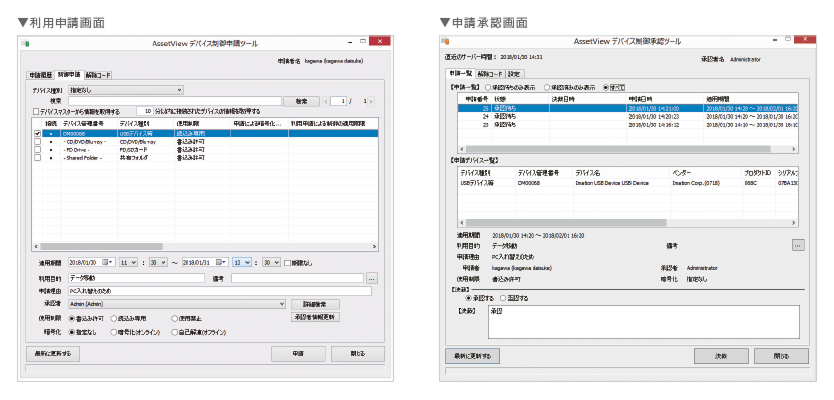The height and width of the screenshot is (400, 834).
Task: Check the Shared Folder row checkbox
Action: coord(37,158)
